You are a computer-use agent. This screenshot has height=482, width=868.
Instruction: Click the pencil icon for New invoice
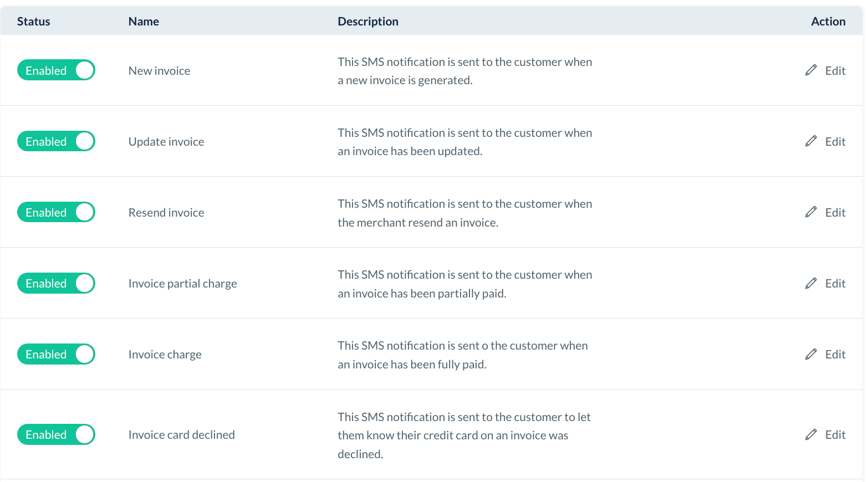811,70
